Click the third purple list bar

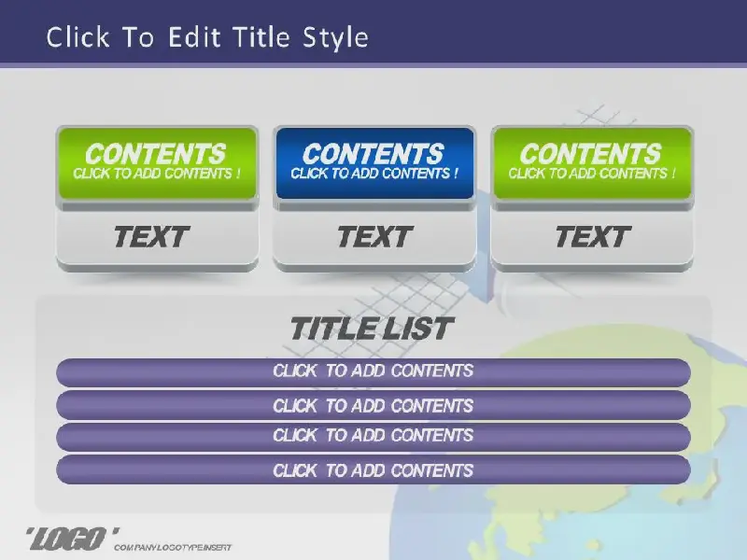coord(373,436)
